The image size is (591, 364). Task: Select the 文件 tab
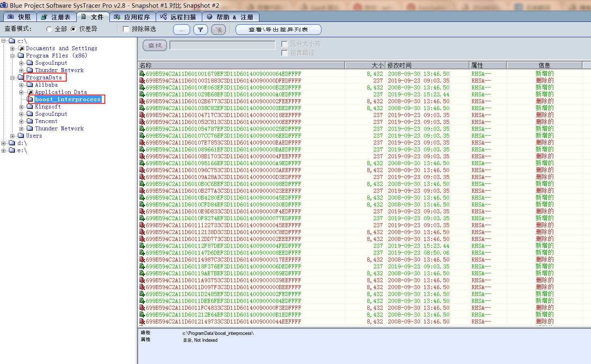tap(92, 16)
